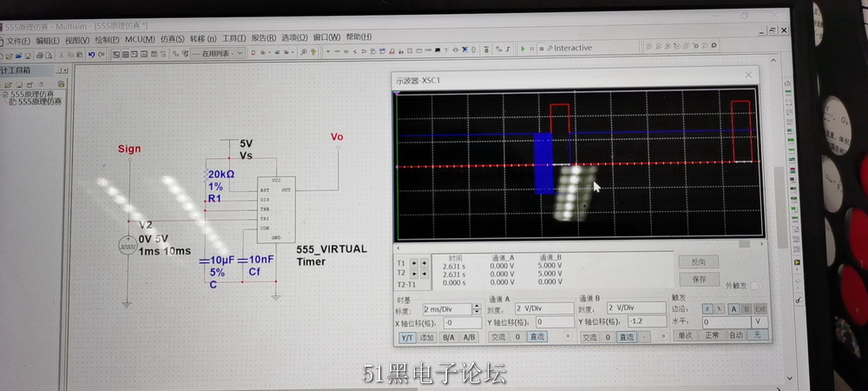Click the 反向 reverse button
868x391 pixels.
tap(699, 262)
